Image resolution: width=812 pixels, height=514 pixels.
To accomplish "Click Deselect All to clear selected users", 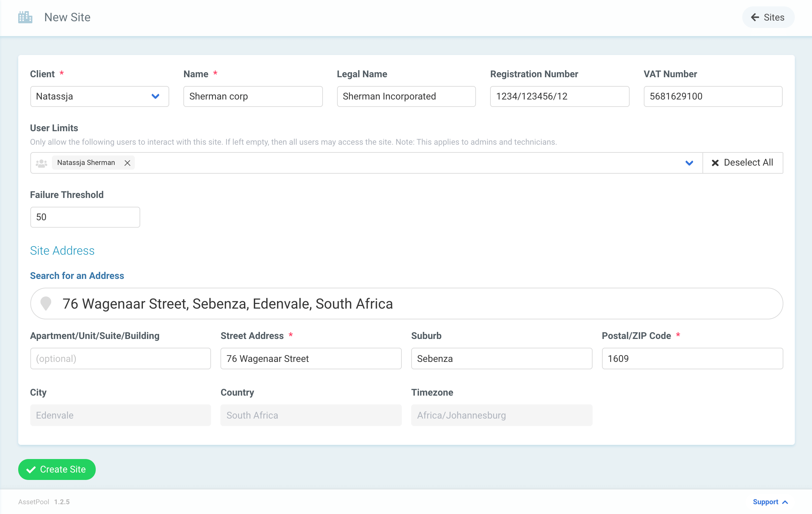I will pyautogui.click(x=743, y=163).
